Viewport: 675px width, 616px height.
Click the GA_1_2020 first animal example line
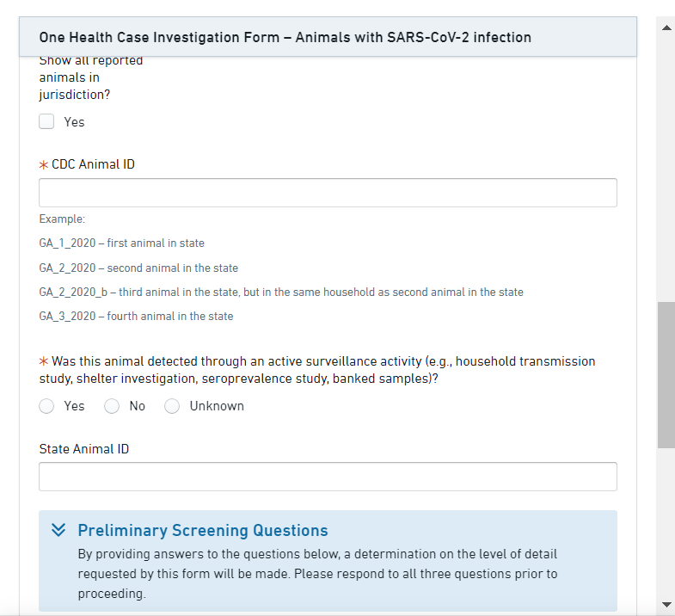pyautogui.click(x=122, y=243)
